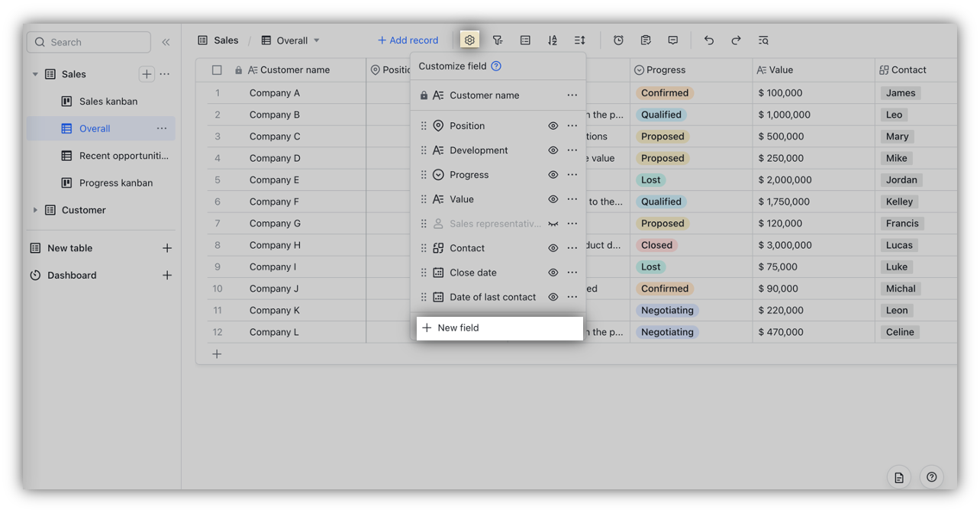The height and width of the screenshot is (513, 980).
Task: Click the form clipboard icon in toolbar
Action: coord(646,40)
